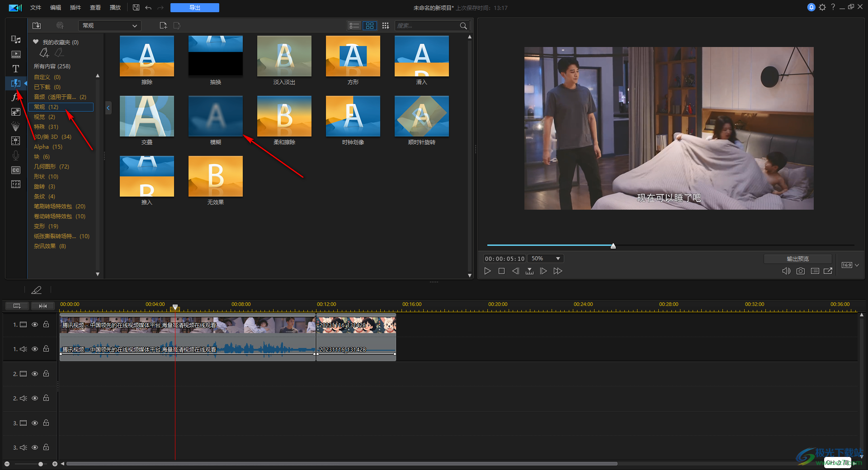Image resolution: width=868 pixels, height=470 pixels.
Task: Open the effects fx room icon
Action: click(x=15, y=97)
